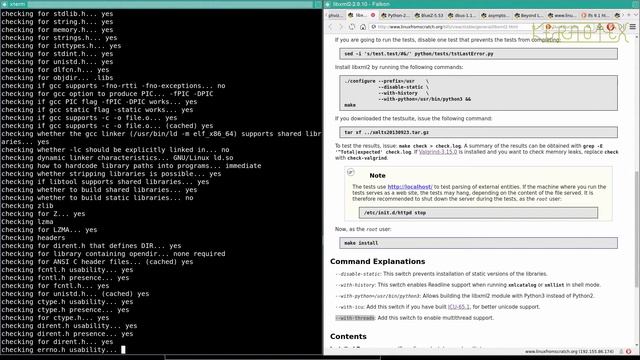Click the red status bar icon

629,351
